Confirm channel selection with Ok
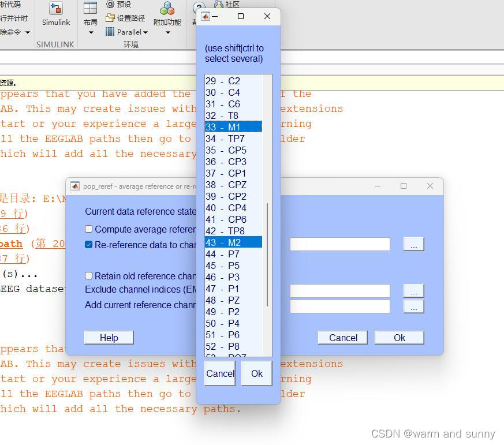 (x=257, y=373)
